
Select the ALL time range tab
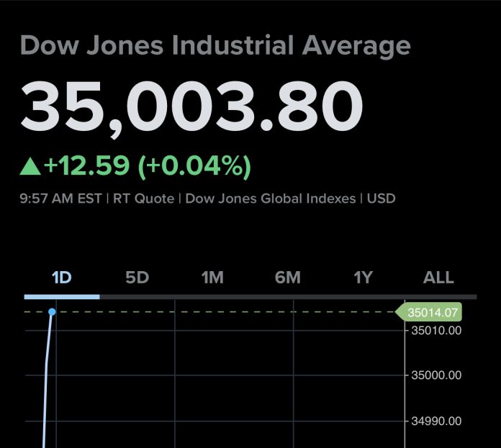click(x=438, y=278)
